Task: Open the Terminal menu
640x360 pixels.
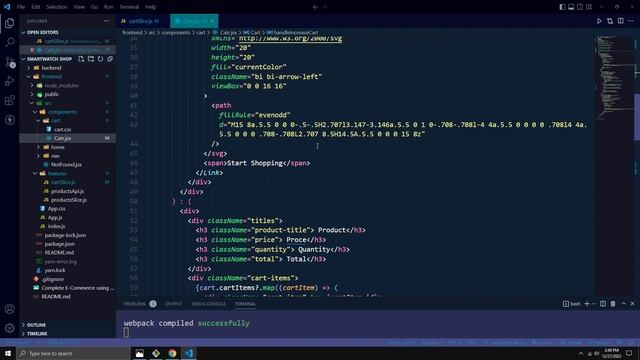Action: pyautogui.click(x=129, y=7)
